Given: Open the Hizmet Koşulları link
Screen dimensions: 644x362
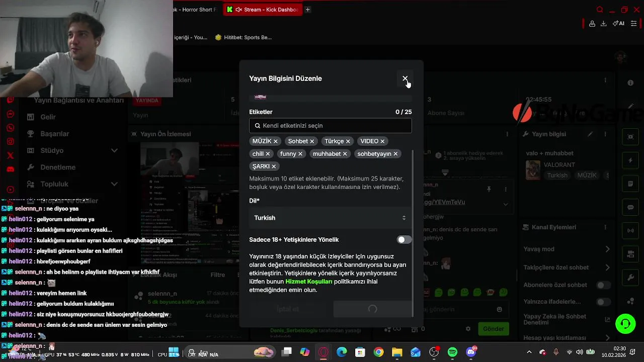Looking at the screenshot, I should click(x=309, y=282).
